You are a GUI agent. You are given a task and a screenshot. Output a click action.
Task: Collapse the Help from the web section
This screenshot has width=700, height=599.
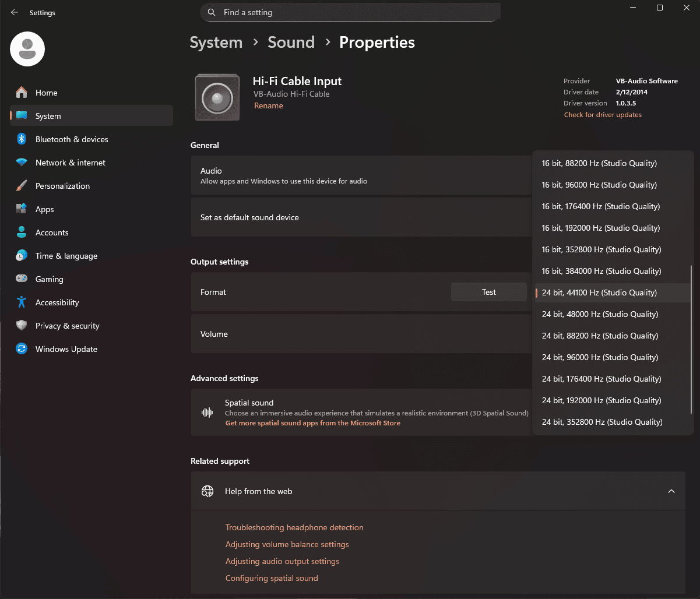671,491
